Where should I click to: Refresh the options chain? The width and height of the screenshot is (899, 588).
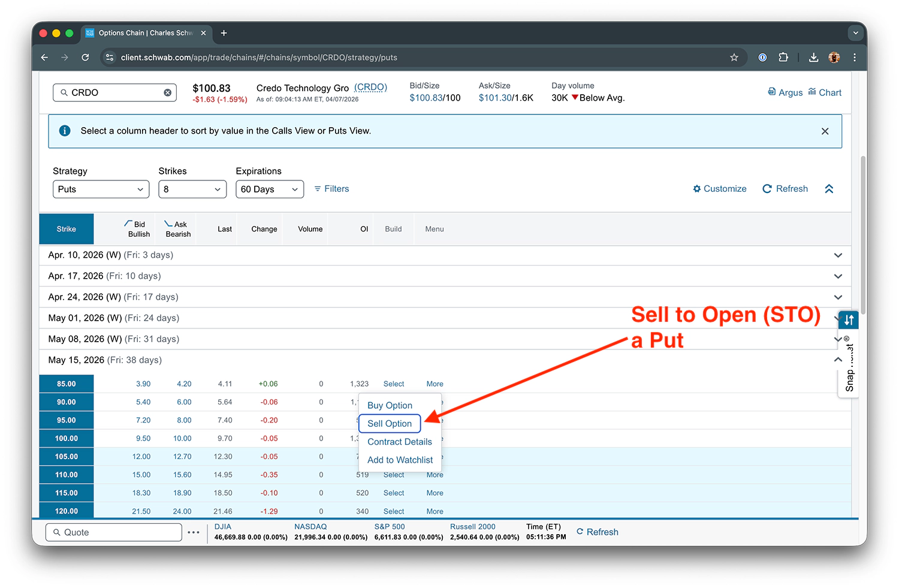tap(785, 189)
